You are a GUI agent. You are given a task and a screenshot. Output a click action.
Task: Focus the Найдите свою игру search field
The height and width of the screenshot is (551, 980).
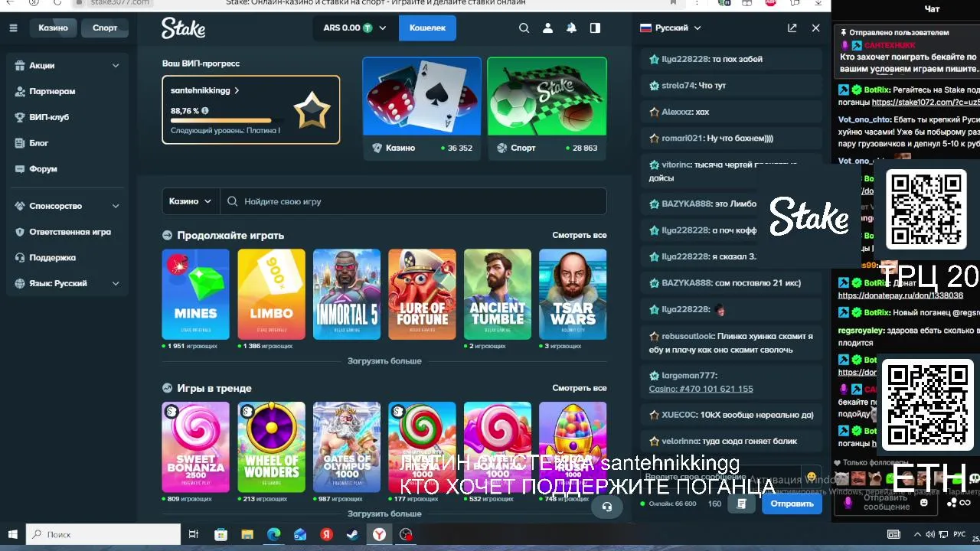(x=413, y=201)
